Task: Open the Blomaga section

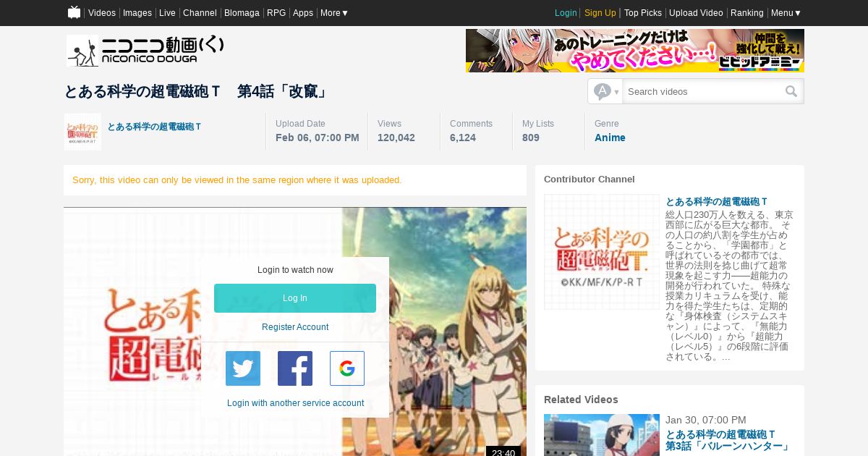Action: click(242, 13)
